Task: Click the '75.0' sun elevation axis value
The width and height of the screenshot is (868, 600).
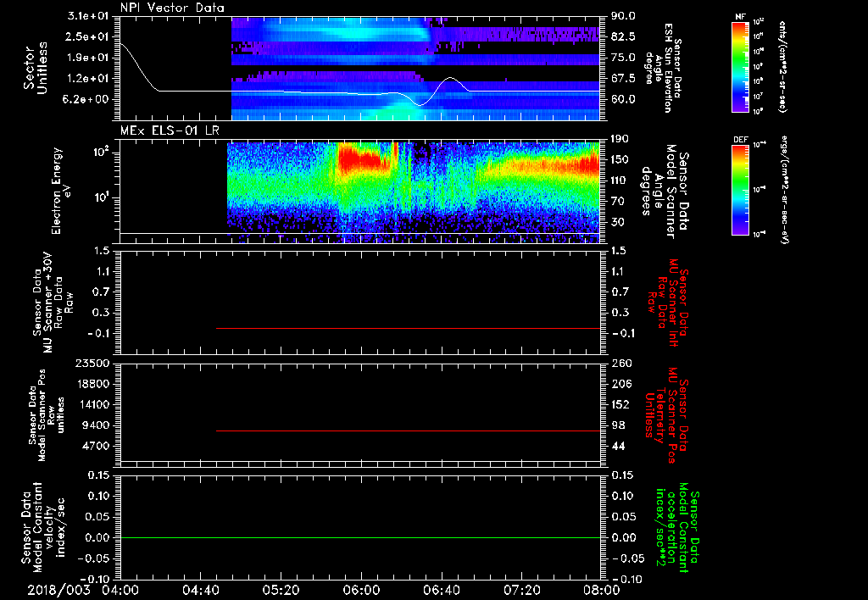Action: [x=623, y=58]
